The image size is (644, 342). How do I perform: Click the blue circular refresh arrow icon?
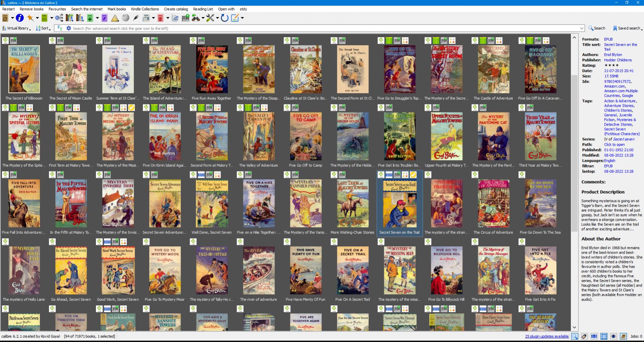click(225, 18)
